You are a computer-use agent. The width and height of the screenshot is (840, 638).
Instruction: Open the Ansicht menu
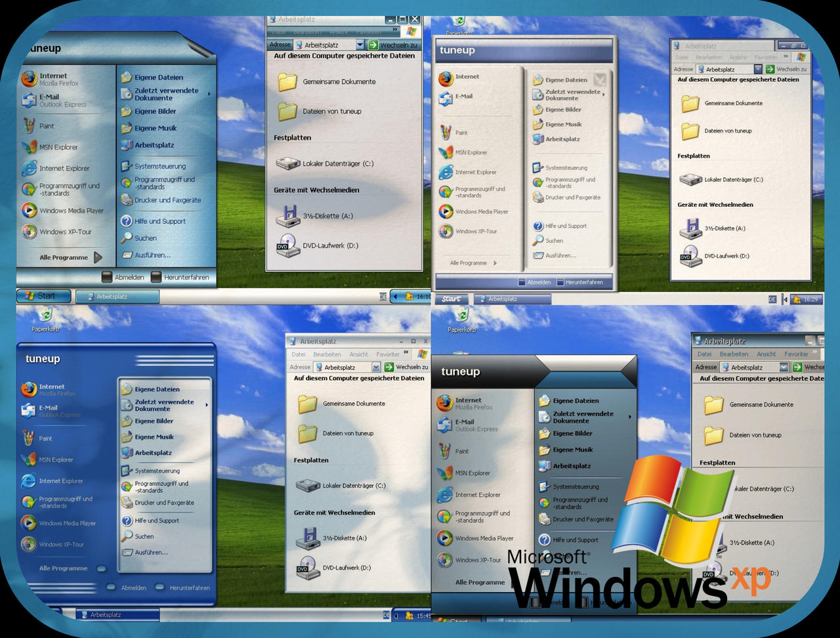(x=358, y=354)
